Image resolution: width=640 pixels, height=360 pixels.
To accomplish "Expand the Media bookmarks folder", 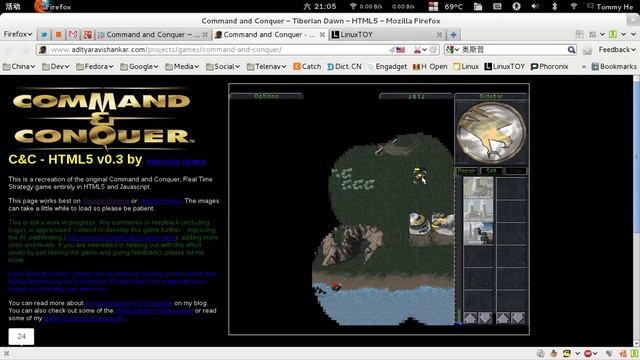I will click(x=182, y=66).
